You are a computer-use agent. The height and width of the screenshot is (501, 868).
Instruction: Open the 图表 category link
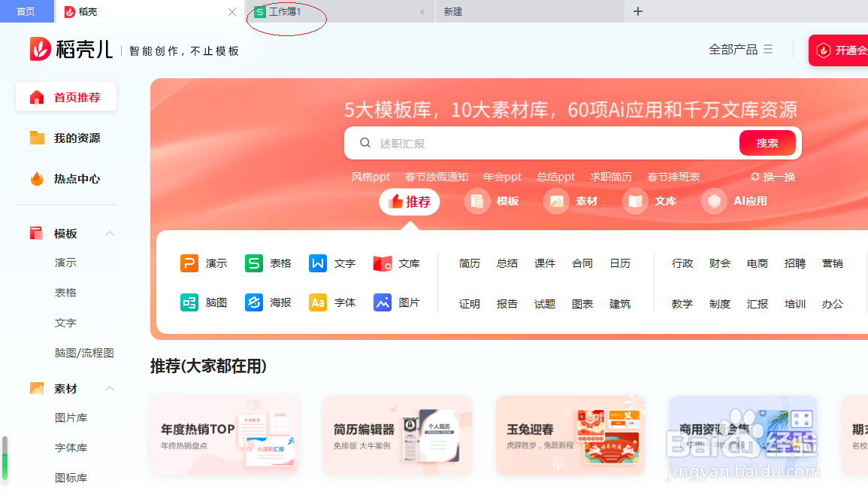582,304
